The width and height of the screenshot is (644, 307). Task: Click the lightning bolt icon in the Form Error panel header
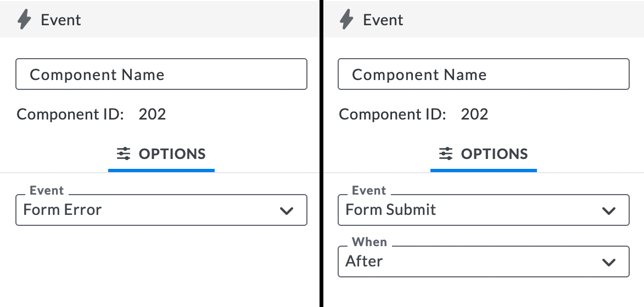(24, 20)
